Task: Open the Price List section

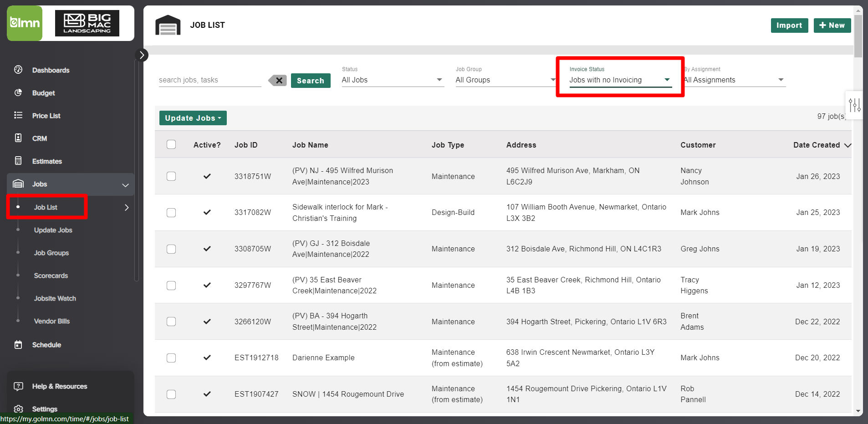Action: [x=46, y=116]
